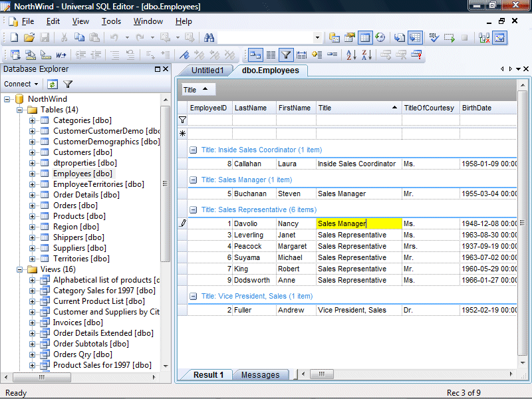Sort ascending with the A-Z icon

coord(351,55)
